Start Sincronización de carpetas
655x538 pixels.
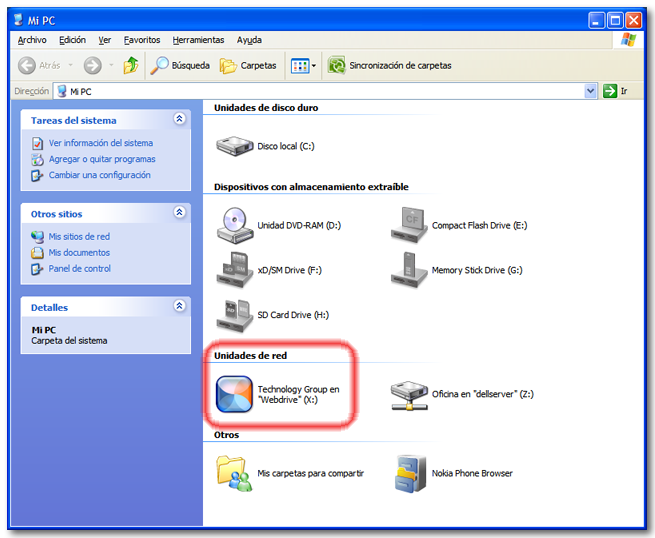click(x=389, y=66)
